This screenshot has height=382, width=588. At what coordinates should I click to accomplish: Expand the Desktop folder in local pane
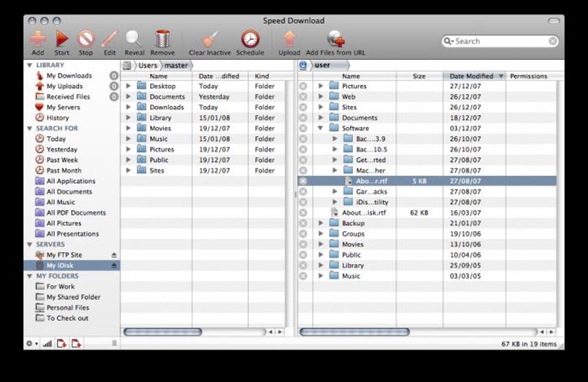(x=128, y=86)
